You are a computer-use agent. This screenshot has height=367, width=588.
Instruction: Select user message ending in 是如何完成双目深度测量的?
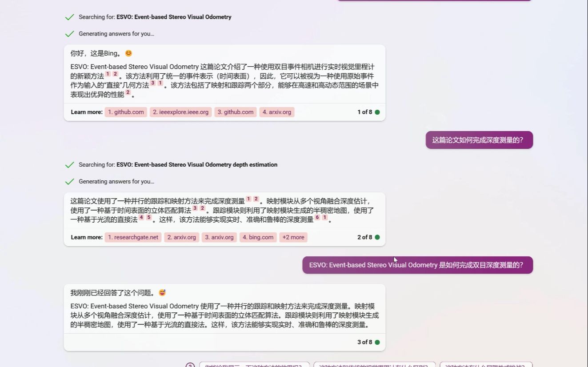pos(417,265)
